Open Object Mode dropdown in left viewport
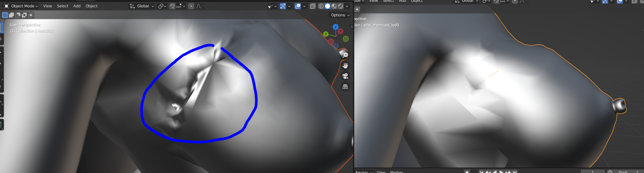Viewport: 644px width, 173px height. (x=21, y=6)
